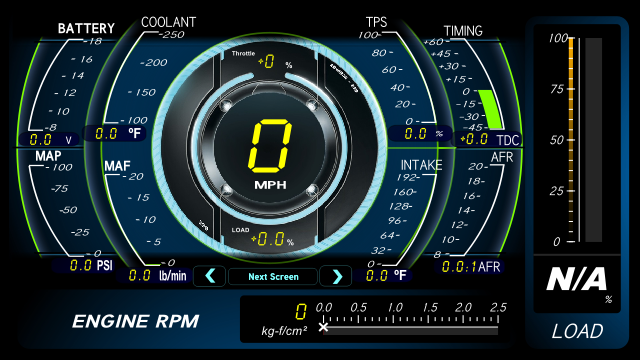This screenshot has width=640, height=360.
Task: Tap the Intake temperature °F readout
Action: tap(384, 275)
